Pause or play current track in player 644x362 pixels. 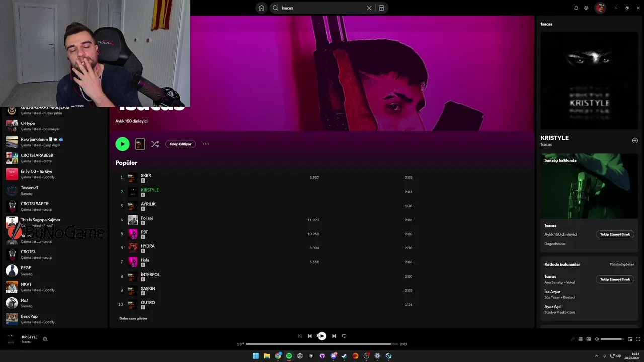(322, 336)
